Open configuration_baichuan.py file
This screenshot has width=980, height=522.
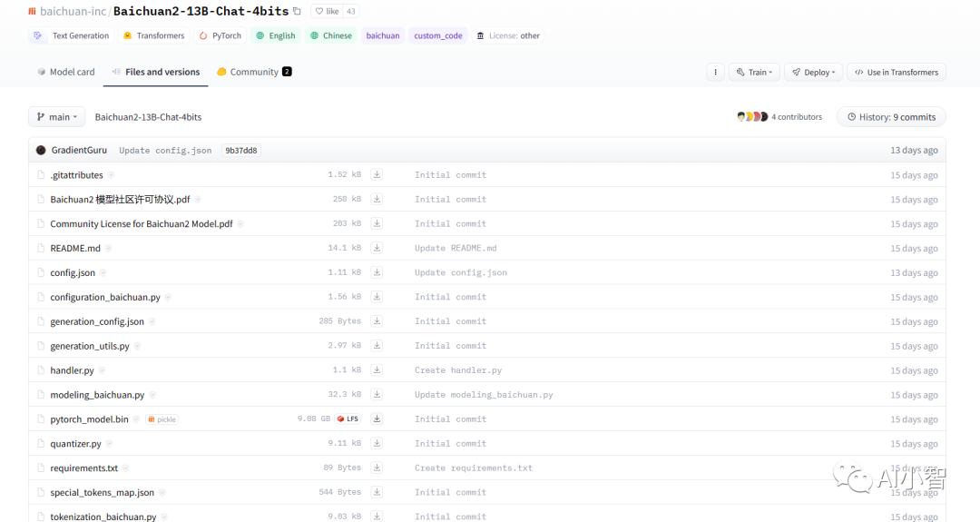click(x=105, y=297)
